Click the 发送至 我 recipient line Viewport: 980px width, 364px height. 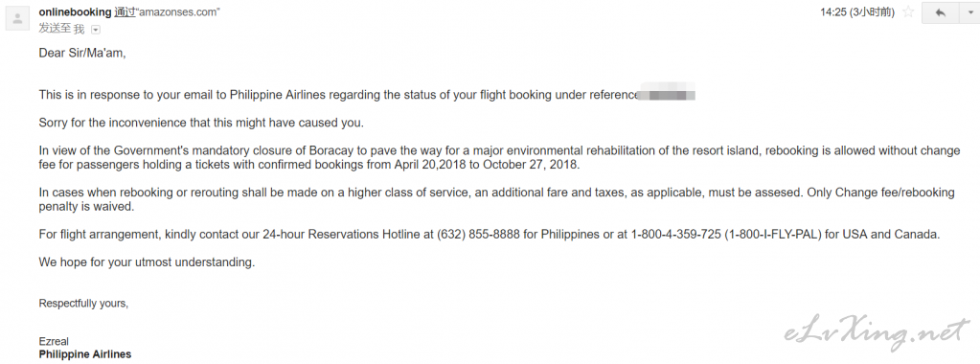(61, 29)
